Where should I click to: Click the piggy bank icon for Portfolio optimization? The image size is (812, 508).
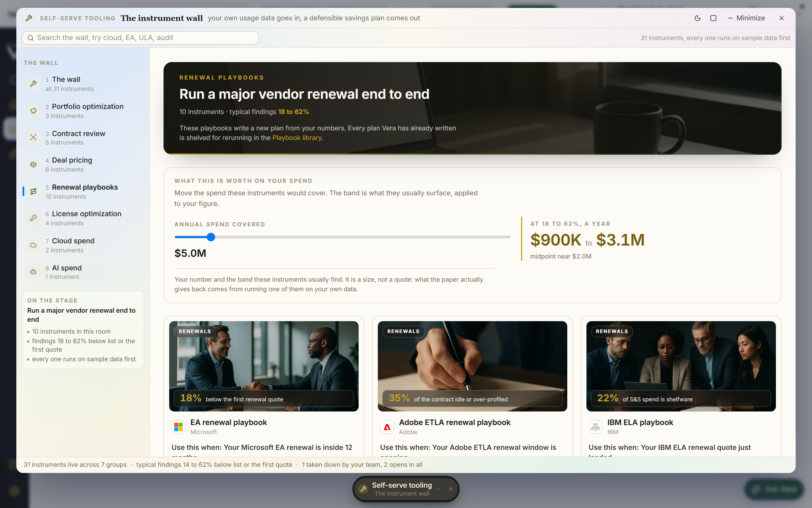point(33,111)
